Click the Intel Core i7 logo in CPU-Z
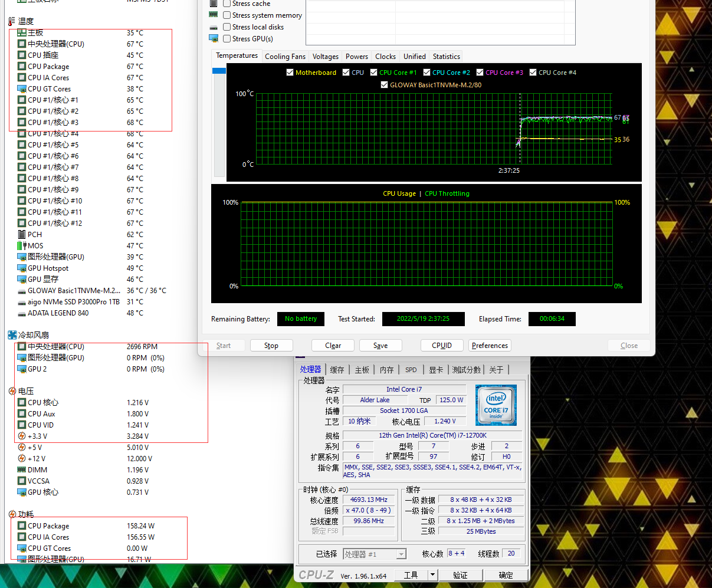The width and height of the screenshot is (712, 588). click(496, 405)
